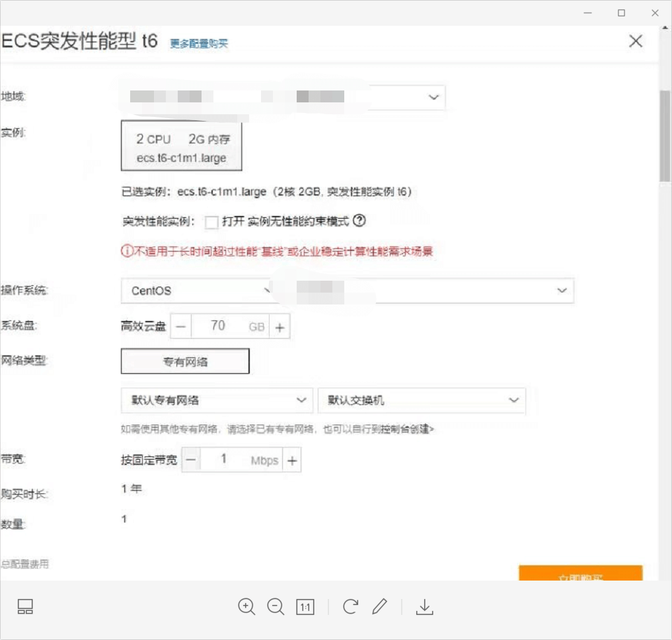Click the zoom in magnifier icon

pos(246,607)
